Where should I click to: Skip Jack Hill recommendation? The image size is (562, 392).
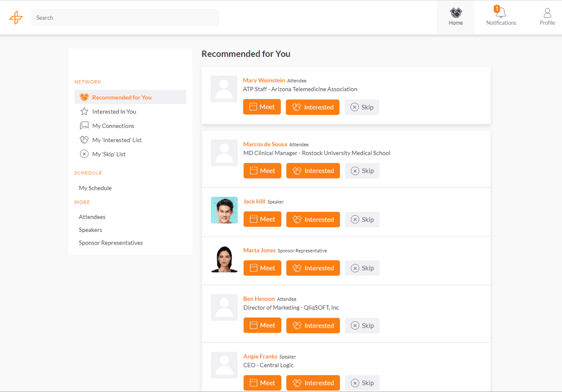click(362, 219)
